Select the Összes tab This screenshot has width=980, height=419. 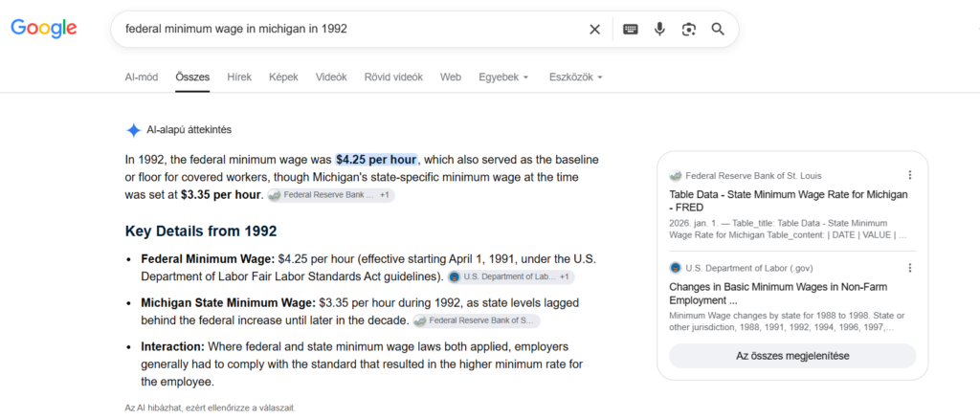[192, 77]
